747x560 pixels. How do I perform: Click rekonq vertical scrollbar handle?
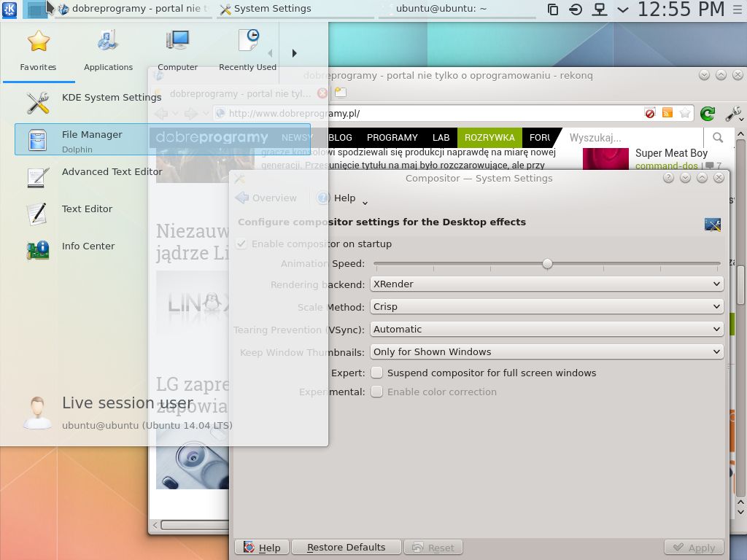pyautogui.click(x=740, y=285)
